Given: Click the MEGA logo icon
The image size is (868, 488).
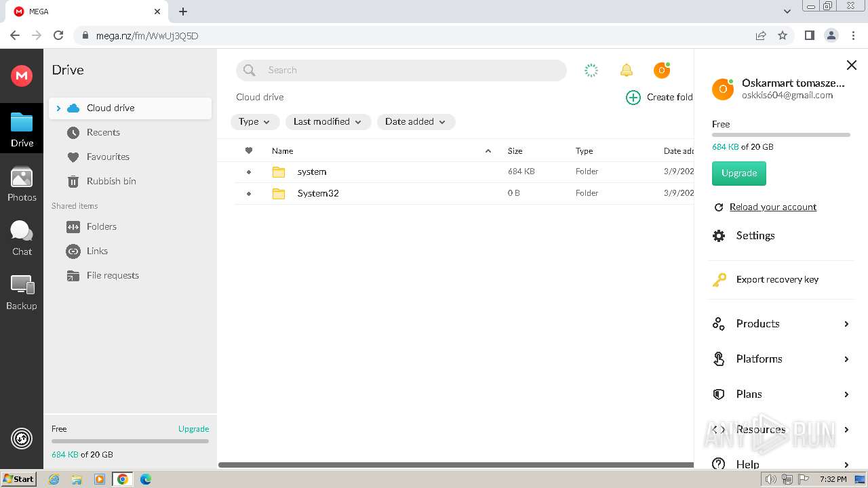Looking at the screenshot, I should [x=22, y=75].
